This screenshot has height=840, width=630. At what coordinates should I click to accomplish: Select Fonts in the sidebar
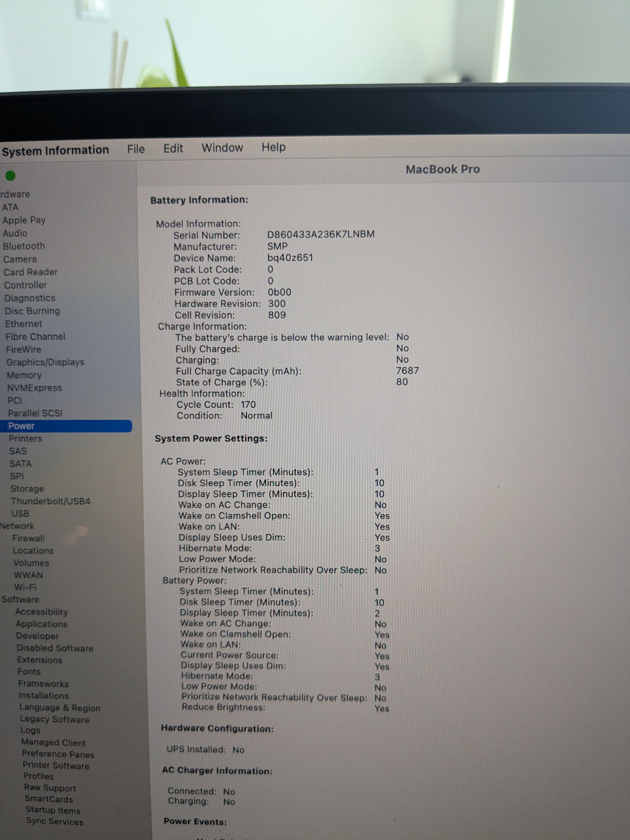coord(29,672)
